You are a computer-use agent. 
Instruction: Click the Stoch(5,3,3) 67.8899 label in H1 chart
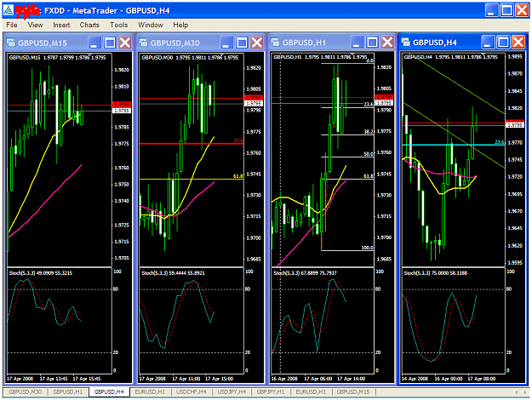[x=305, y=273]
